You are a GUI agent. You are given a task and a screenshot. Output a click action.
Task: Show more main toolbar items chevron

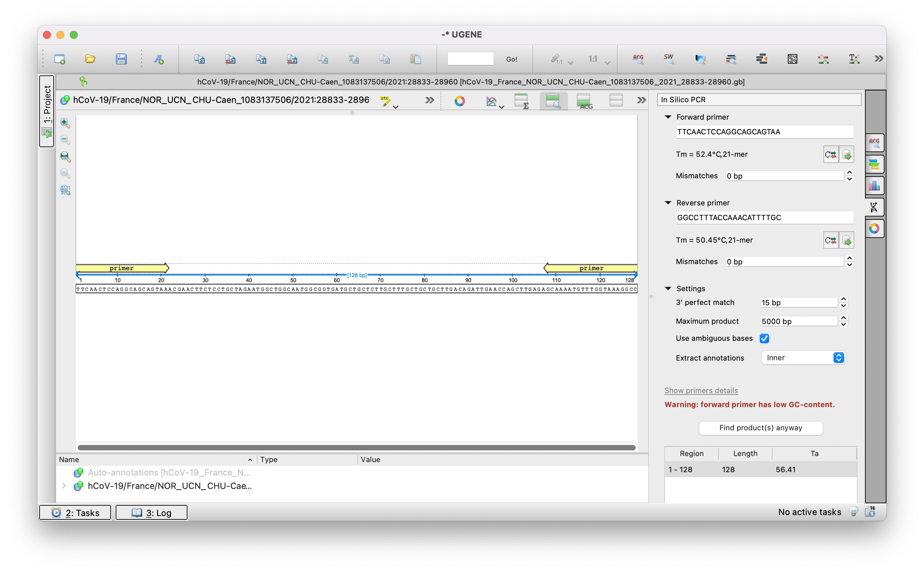point(878,59)
